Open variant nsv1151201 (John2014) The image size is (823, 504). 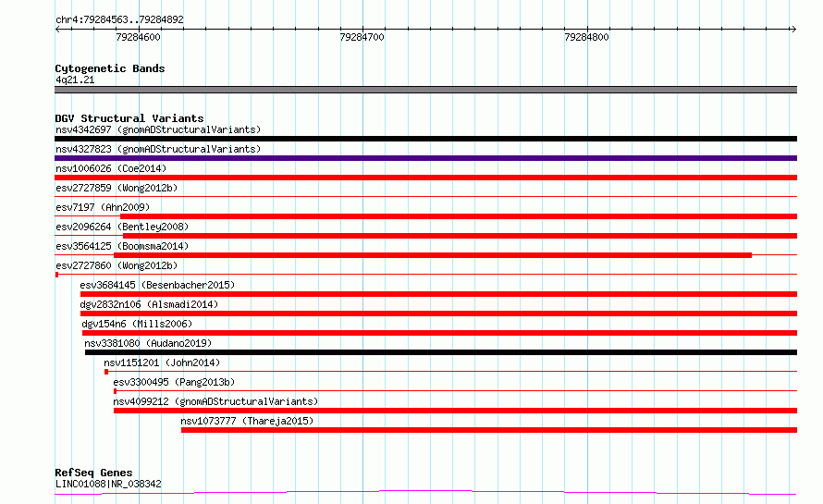click(x=162, y=363)
